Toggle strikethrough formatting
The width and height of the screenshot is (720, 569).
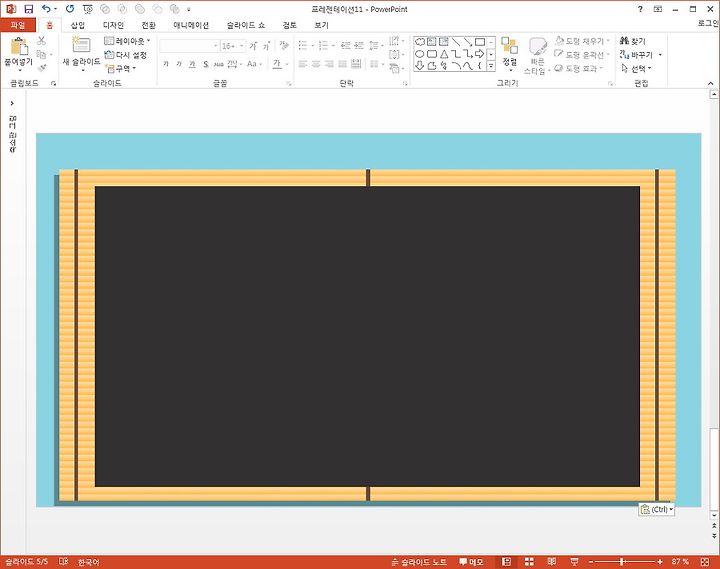pos(219,64)
